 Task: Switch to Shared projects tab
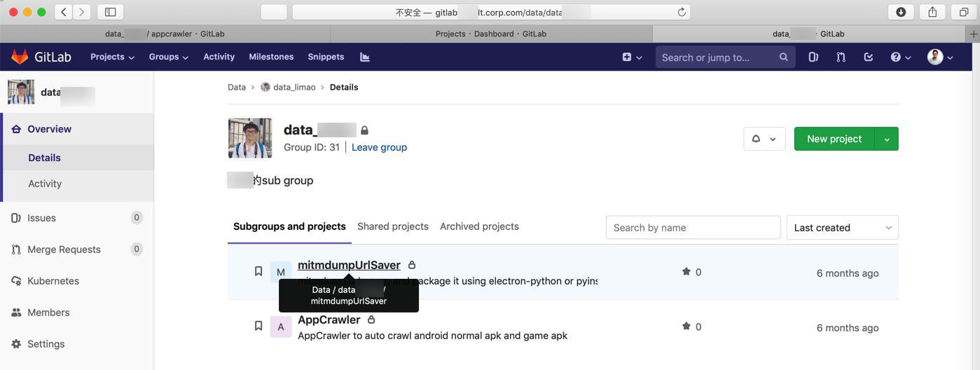[x=393, y=226]
